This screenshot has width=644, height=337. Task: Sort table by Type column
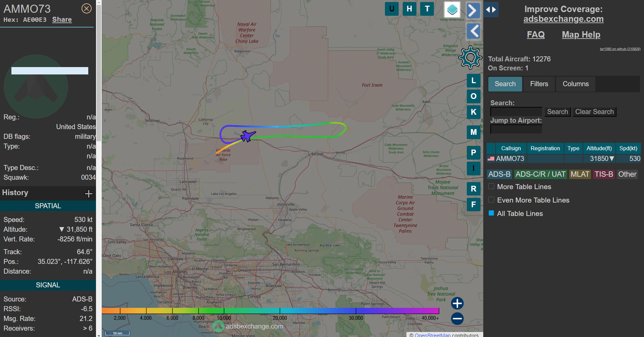tap(573, 148)
